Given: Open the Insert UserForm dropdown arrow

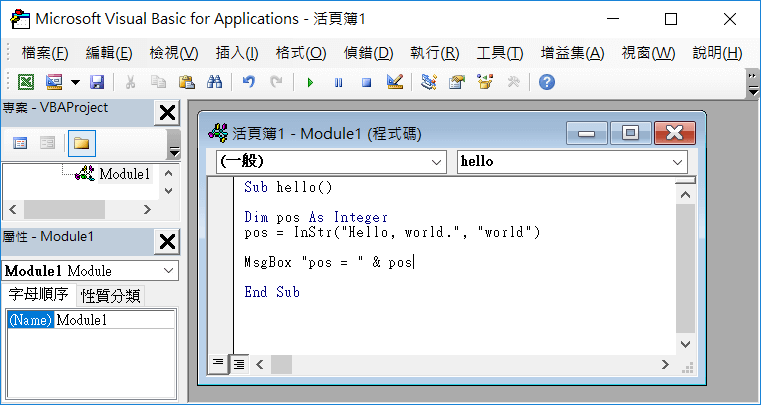Looking at the screenshot, I should tap(75, 82).
